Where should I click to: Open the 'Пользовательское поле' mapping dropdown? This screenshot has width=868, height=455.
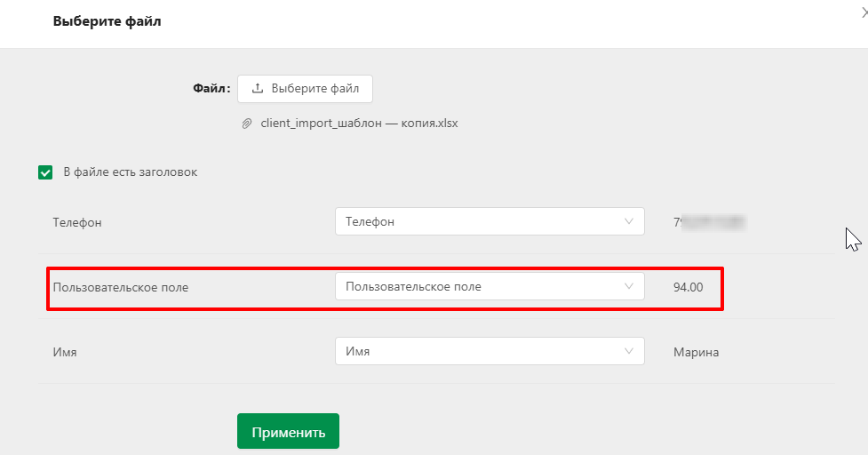pyautogui.click(x=490, y=286)
